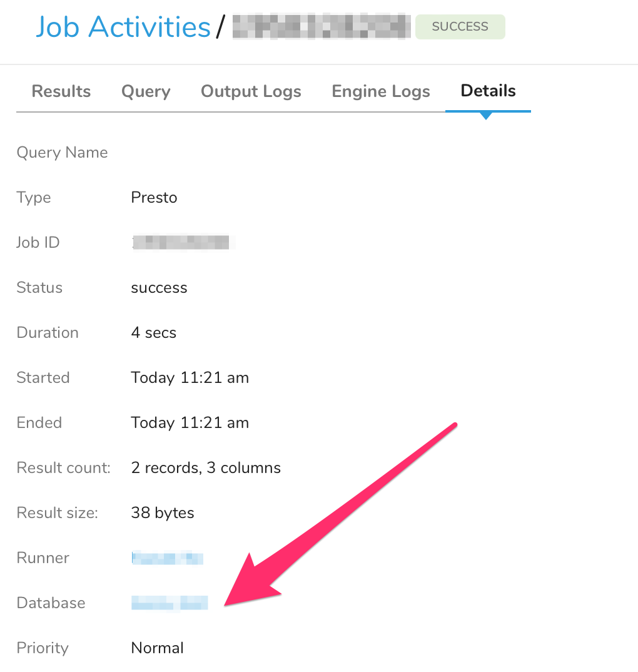Click the lowercase success status value

tap(159, 288)
